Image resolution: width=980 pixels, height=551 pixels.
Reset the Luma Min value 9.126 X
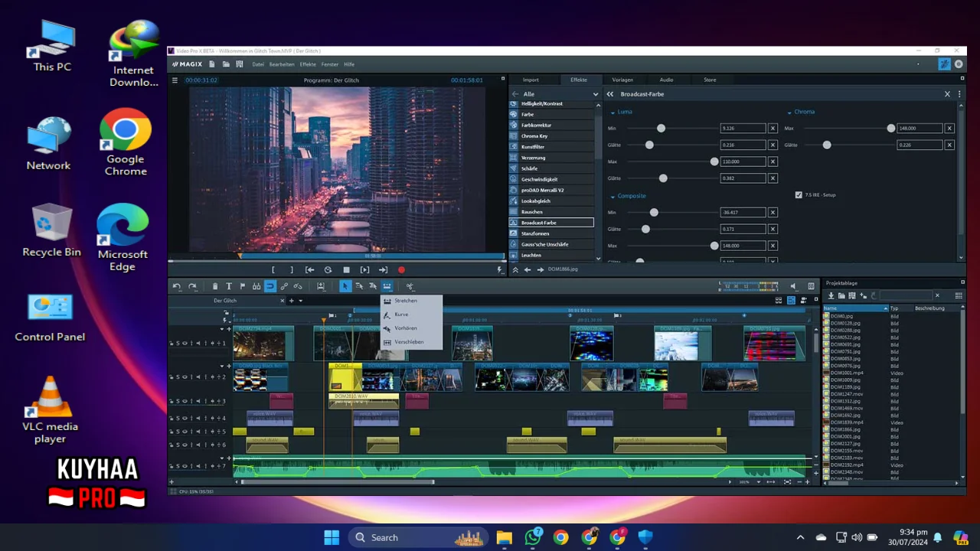click(773, 129)
